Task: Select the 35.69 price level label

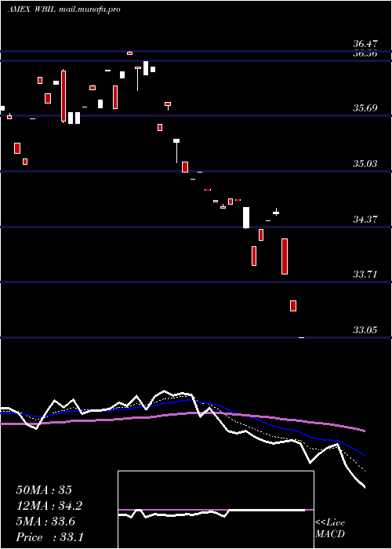Action: click(365, 108)
